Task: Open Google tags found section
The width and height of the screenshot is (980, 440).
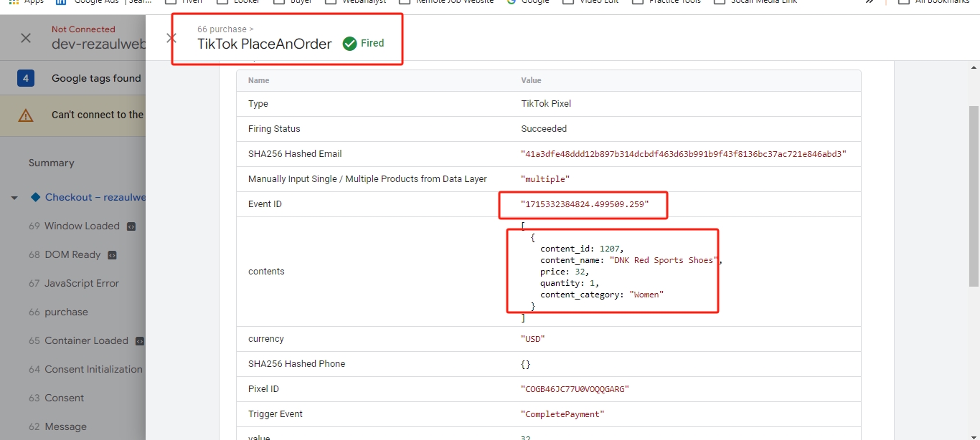Action: [96, 78]
